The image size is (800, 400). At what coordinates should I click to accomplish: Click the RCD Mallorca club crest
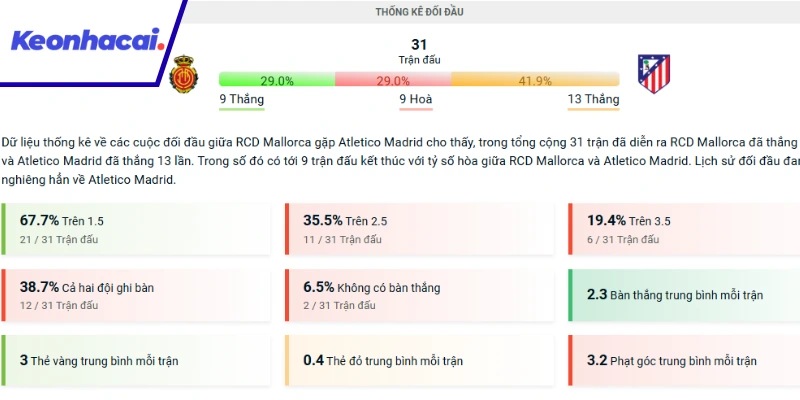[184, 74]
